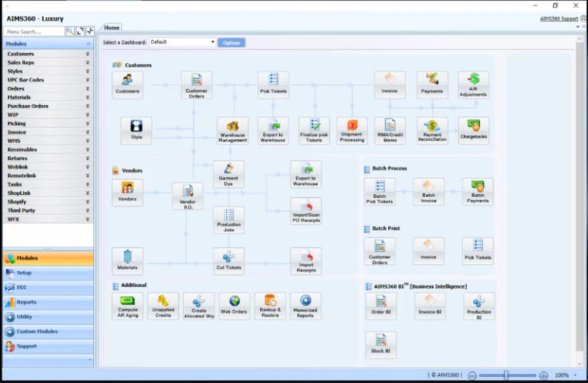Open the Pick Tickets icon in Customers flow
This screenshot has width=588, height=383.
coord(273,85)
